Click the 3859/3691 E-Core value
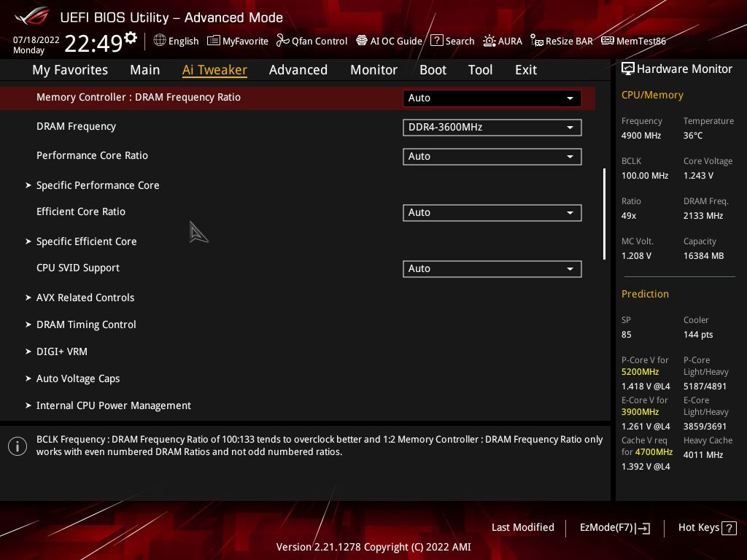The width and height of the screenshot is (747, 560). [x=705, y=427]
